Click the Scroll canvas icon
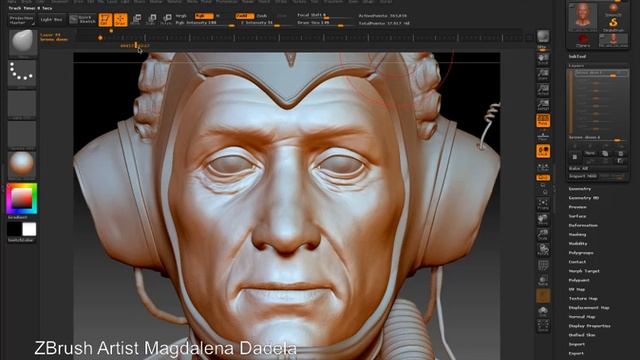Screen dimensions: 640x360 tap(543, 59)
